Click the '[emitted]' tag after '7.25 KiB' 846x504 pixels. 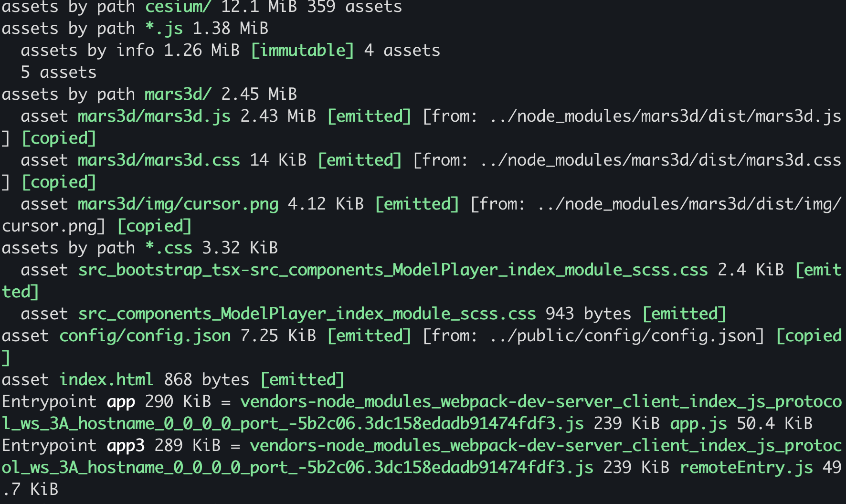point(369,336)
